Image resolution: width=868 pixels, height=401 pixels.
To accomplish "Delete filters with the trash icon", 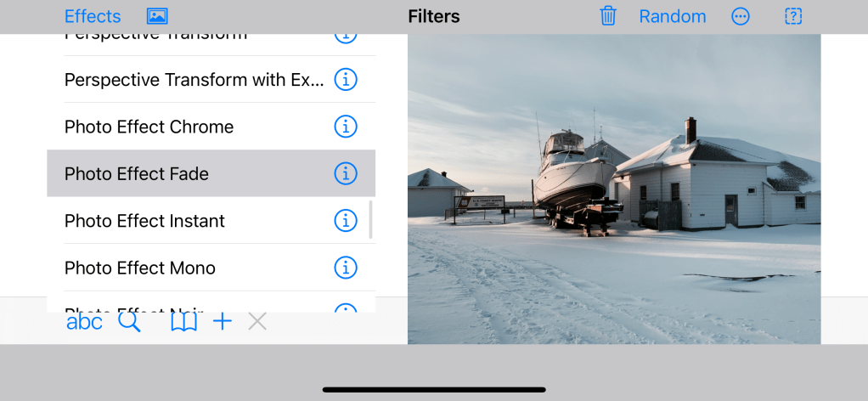I will tap(608, 16).
